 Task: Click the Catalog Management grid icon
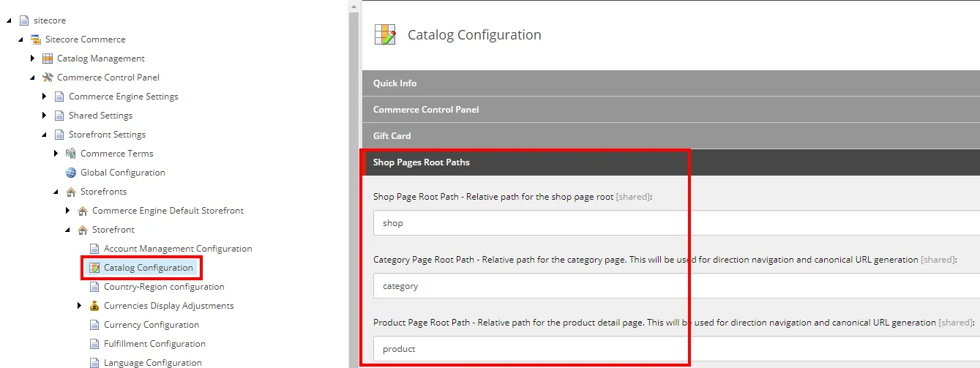(48, 59)
